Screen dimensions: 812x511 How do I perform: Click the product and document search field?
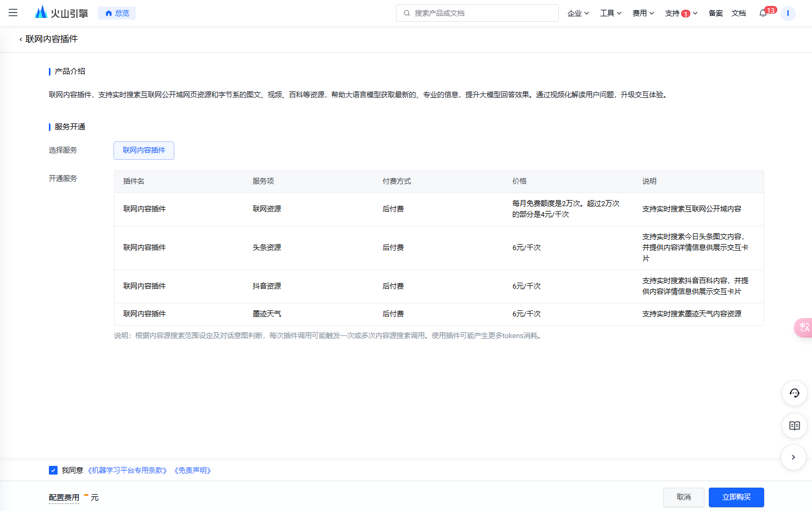tap(477, 13)
